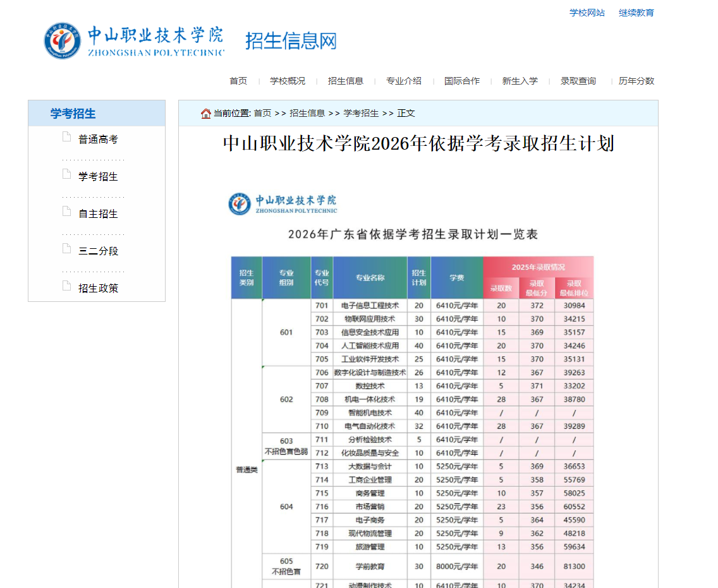This screenshot has height=588, width=718.
Task: Click 首页 in the breadcrumb trail
Action: pyautogui.click(x=262, y=113)
